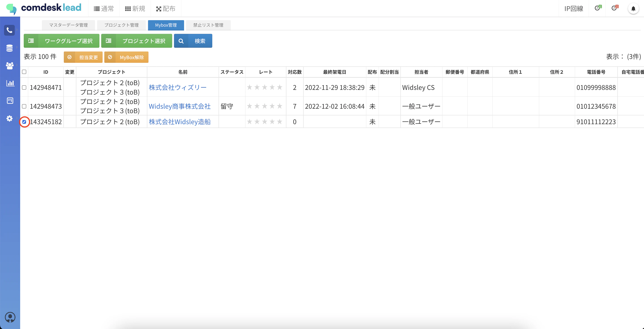Screen dimensions: 644x329
Task: Click phone number 01012345678
Action: coord(596,106)
